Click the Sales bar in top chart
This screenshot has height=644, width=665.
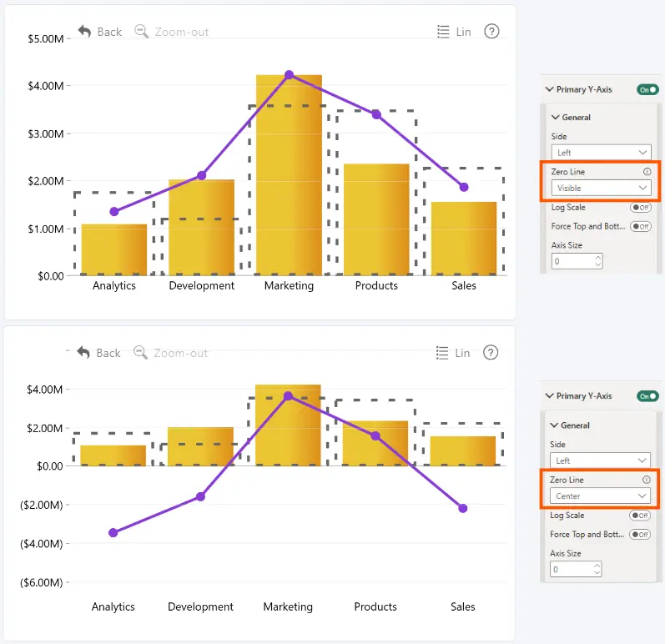(464, 239)
